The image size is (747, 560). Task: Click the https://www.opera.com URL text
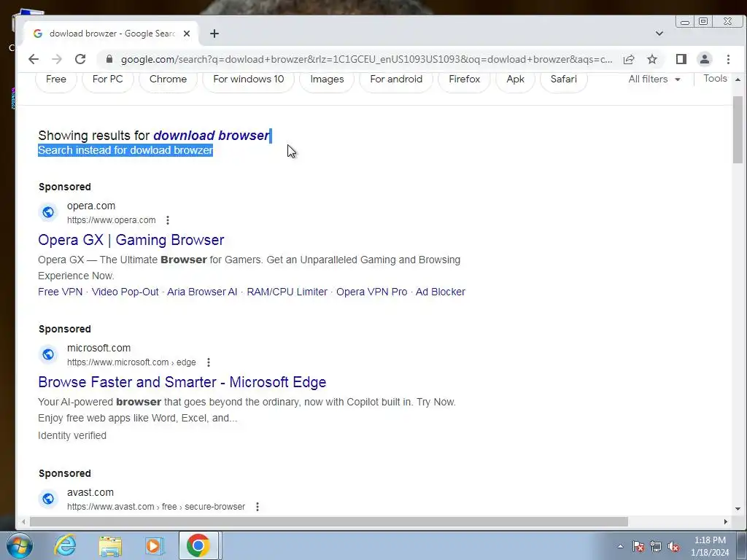111,220
